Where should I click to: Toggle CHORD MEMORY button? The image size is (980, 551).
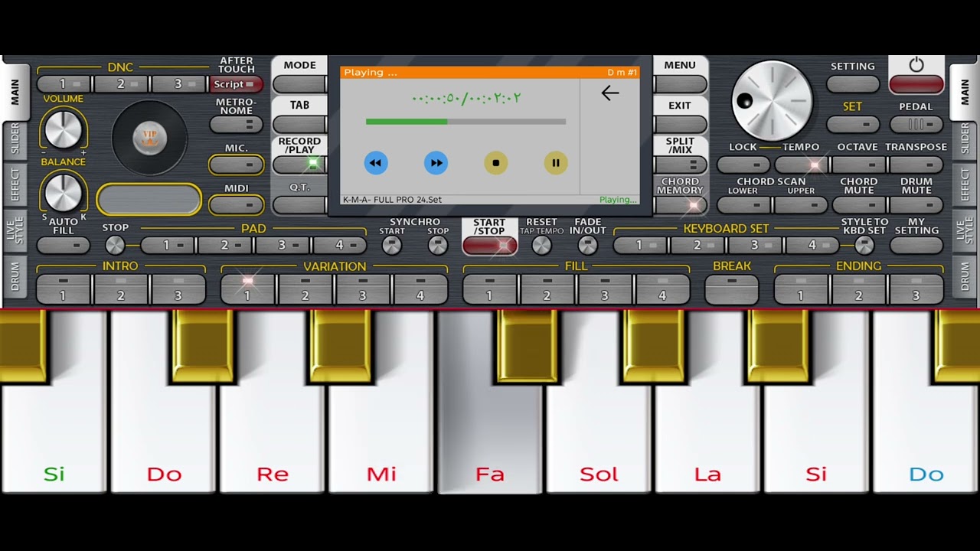(x=680, y=204)
